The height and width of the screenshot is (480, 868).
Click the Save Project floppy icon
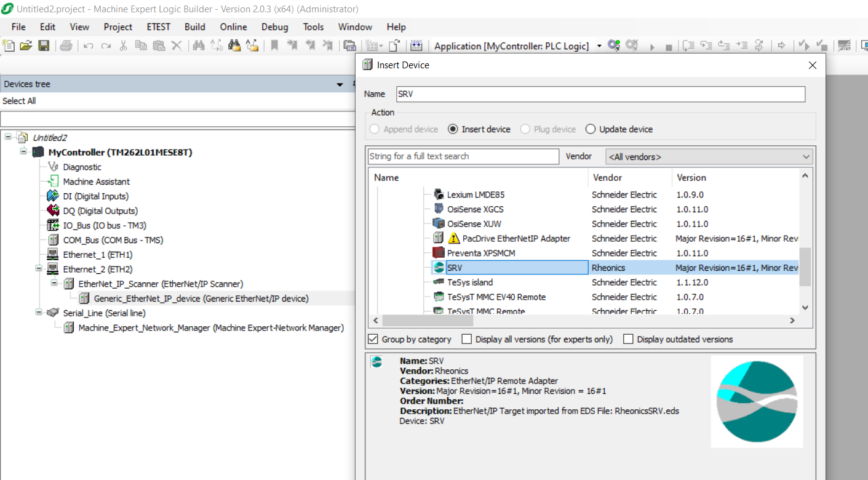44,46
